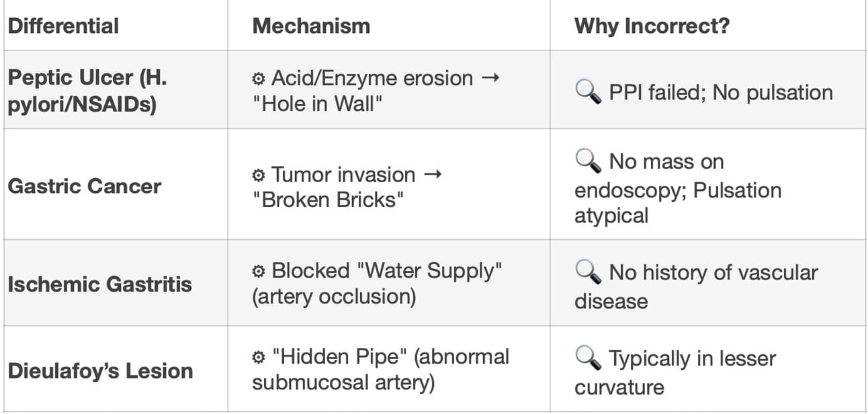Click the abnormal submucosal artery text
Image resolution: width=868 pixels, height=414 pixels.
click(x=381, y=370)
